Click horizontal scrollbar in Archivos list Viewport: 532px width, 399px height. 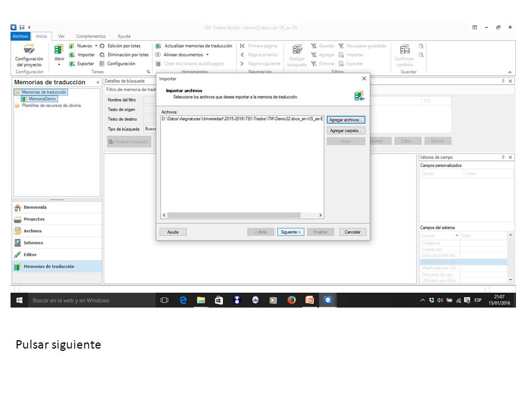coord(234,215)
